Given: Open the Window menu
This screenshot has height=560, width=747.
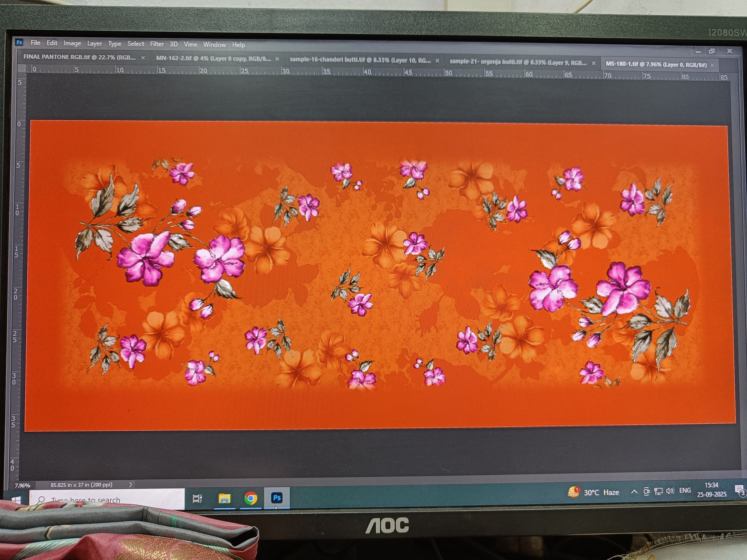Looking at the screenshot, I should [214, 44].
